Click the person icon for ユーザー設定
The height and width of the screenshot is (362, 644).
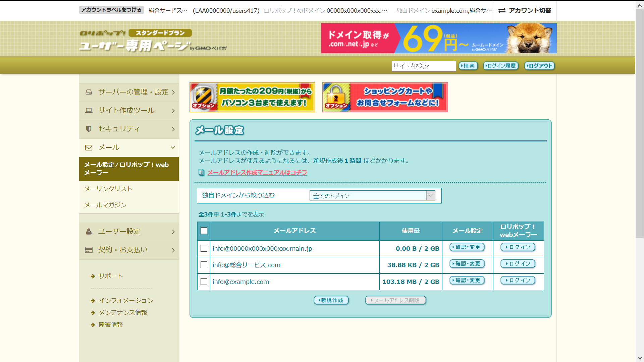click(89, 232)
